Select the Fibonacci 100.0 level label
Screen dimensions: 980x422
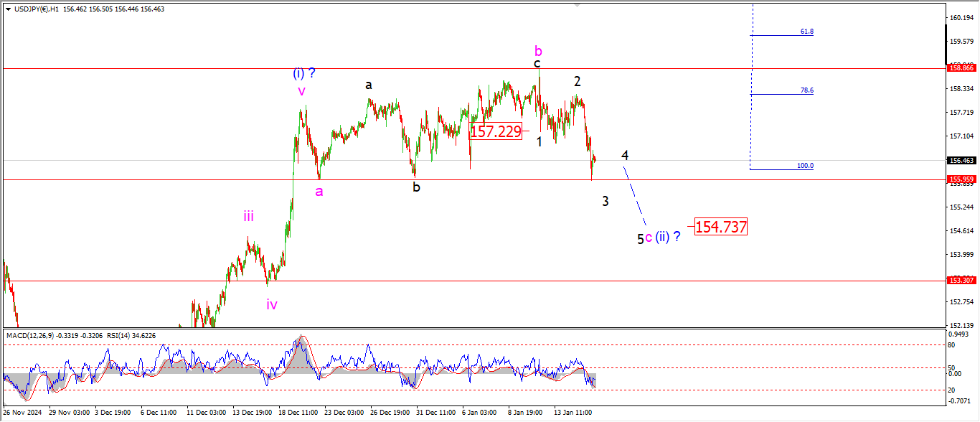click(x=805, y=166)
